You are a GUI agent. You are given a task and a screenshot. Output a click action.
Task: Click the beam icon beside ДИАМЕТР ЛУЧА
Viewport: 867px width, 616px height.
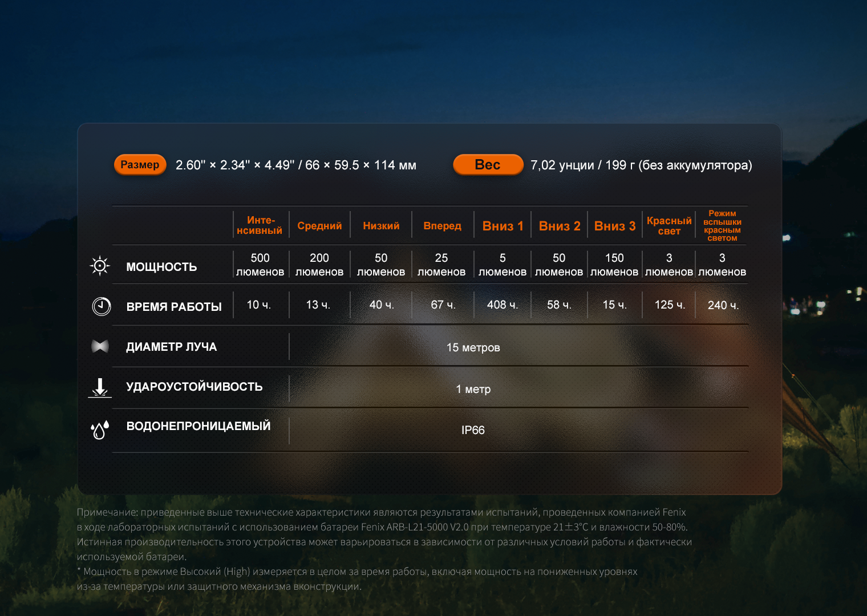tap(100, 346)
